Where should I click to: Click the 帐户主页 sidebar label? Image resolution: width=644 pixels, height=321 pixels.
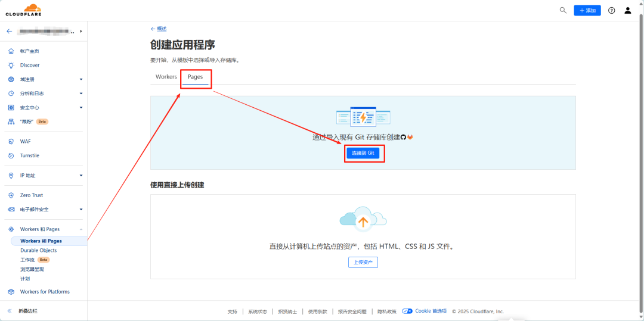(x=30, y=51)
